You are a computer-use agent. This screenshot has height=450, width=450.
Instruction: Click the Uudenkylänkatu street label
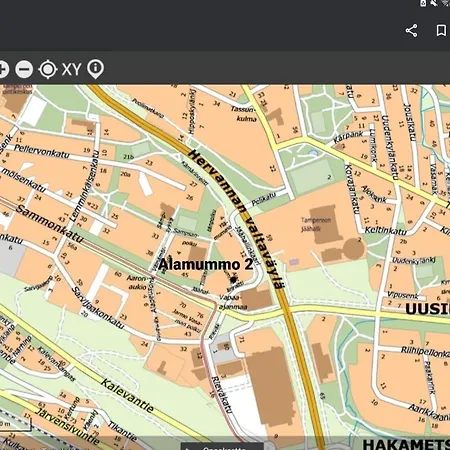[x=389, y=147]
